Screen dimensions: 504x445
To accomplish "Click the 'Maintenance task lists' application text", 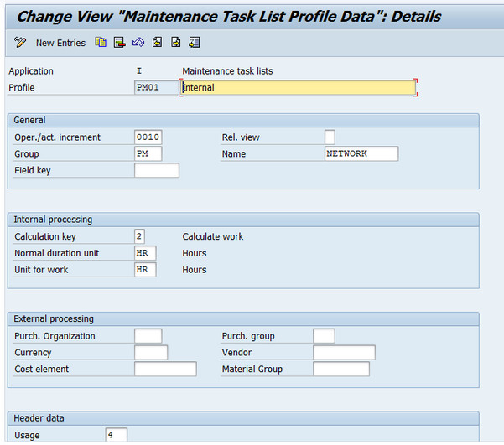I will click(x=227, y=71).
